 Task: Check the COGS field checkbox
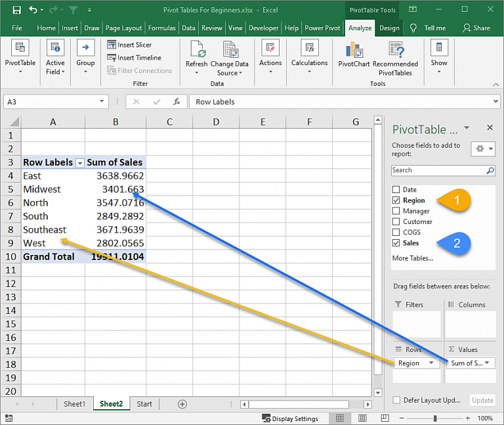(396, 232)
